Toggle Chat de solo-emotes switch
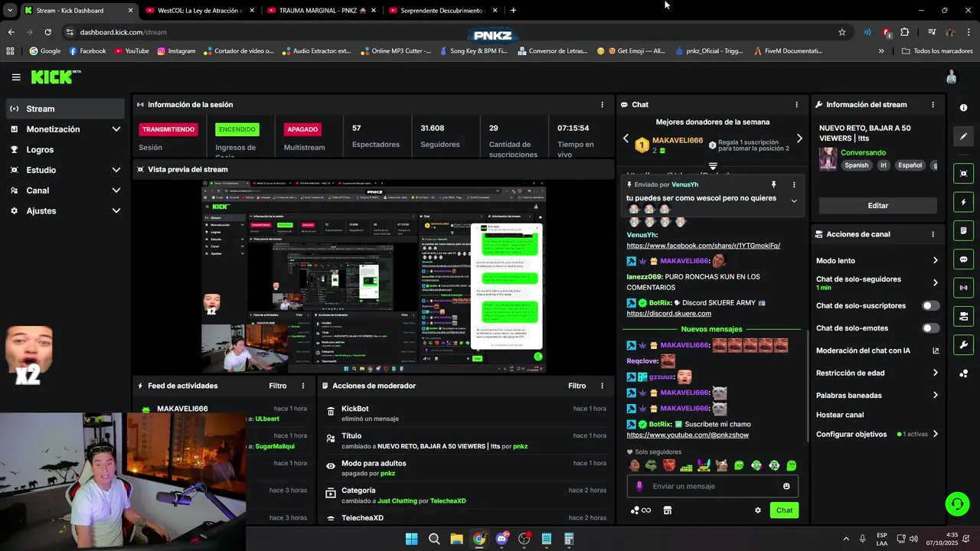980x551 pixels. (x=930, y=328)
